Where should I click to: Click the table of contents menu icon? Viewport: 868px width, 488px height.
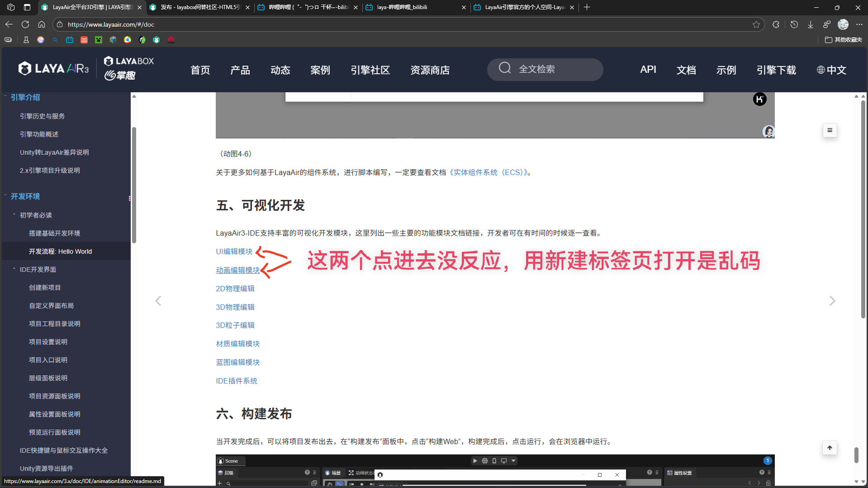(x=830, y=130)
